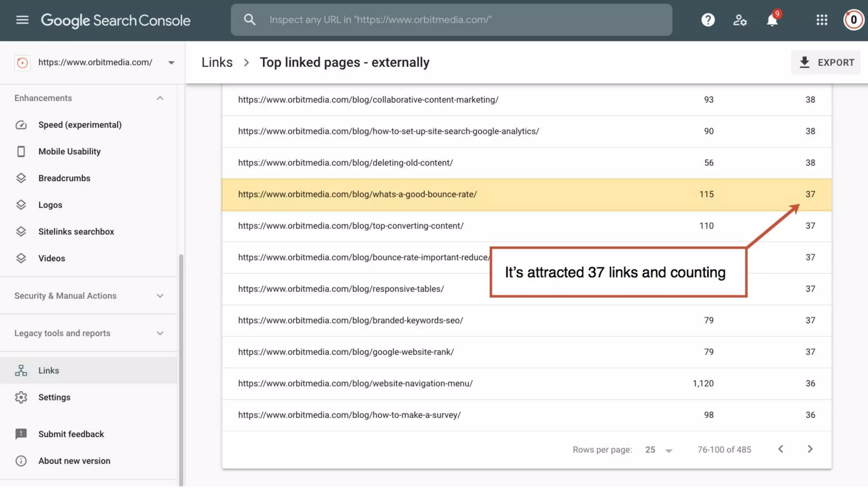
Task: Click the URL inspection search field
Action: tap(451, 20)
